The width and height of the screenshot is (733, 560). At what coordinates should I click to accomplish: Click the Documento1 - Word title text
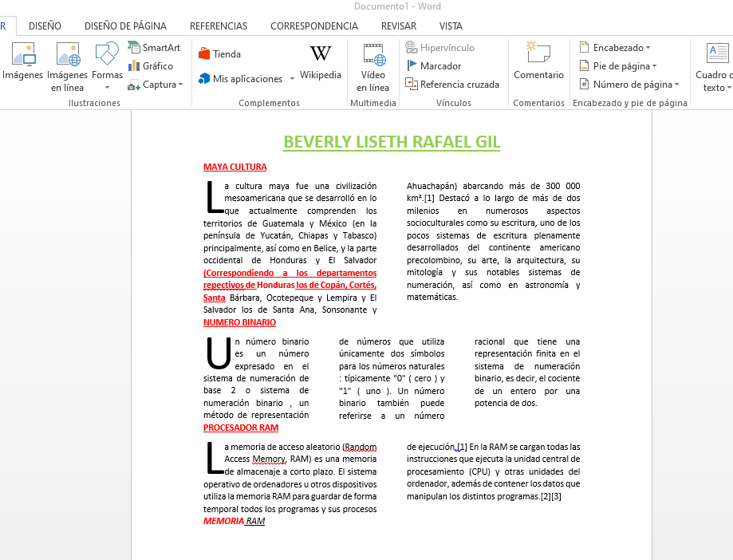pyautogui.click(x=397, y=6)
